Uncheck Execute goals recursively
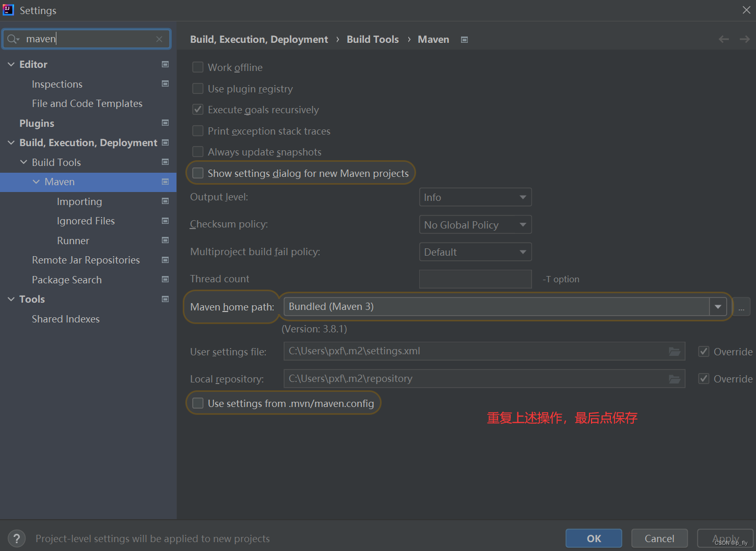 click(x=198, y=110)
